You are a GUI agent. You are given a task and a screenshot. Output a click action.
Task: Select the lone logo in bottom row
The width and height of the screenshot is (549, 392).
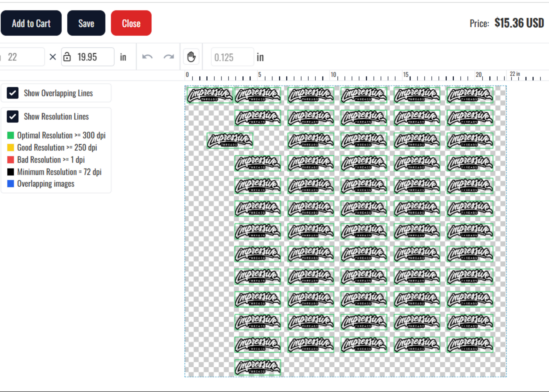pos(257,367)
